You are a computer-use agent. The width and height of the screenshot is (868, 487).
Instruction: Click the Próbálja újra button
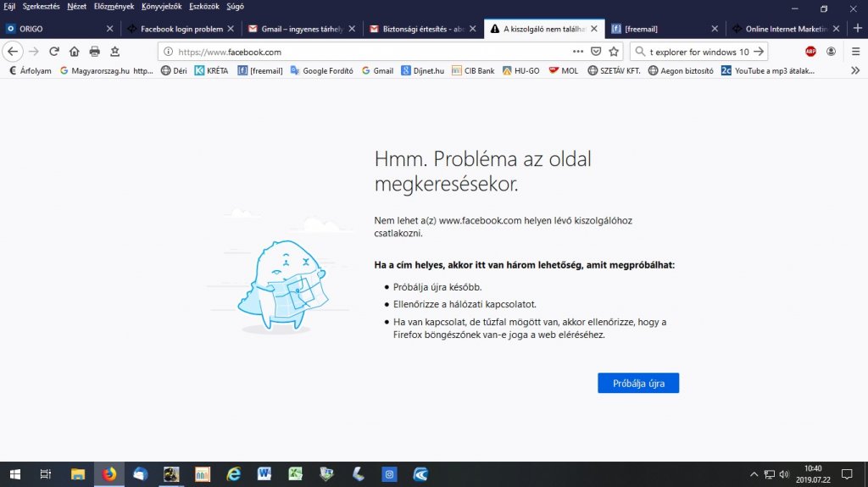[638, 383]
